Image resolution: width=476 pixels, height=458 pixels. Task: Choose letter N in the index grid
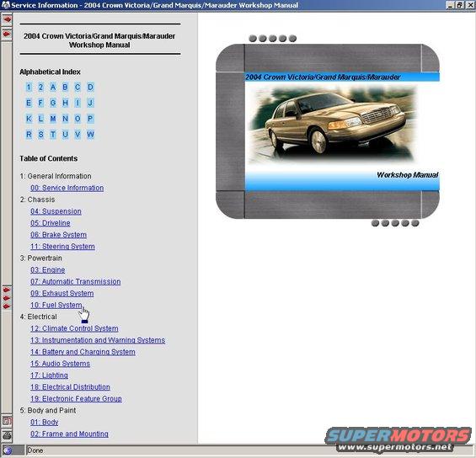[x=65, y=119]
